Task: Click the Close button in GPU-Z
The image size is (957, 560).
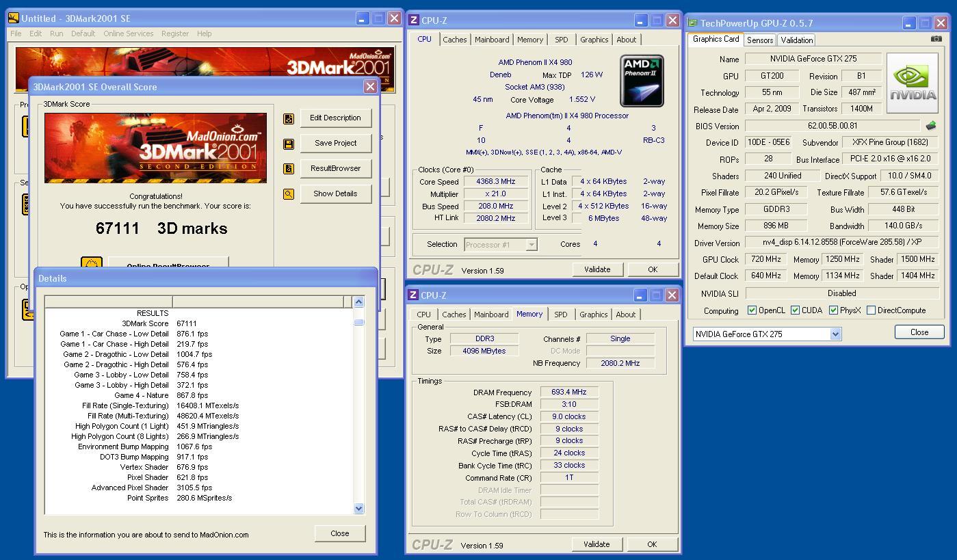Action: point(919,332)
